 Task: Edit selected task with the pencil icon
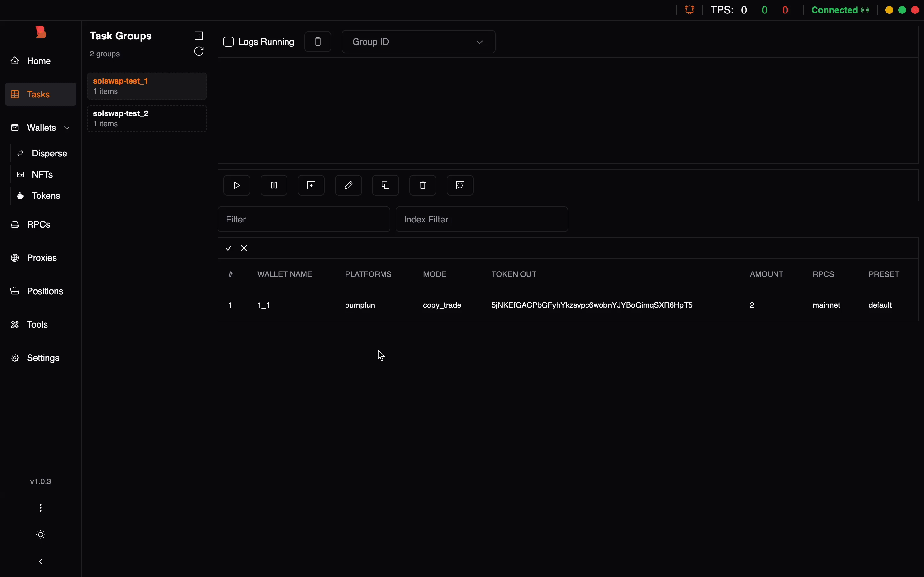(x=348, y=186)
